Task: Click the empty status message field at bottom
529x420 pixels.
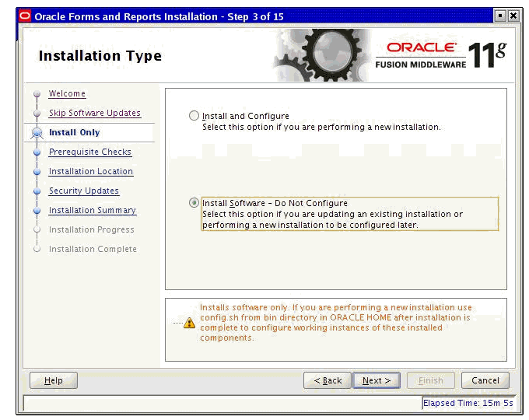Action: 222,403
